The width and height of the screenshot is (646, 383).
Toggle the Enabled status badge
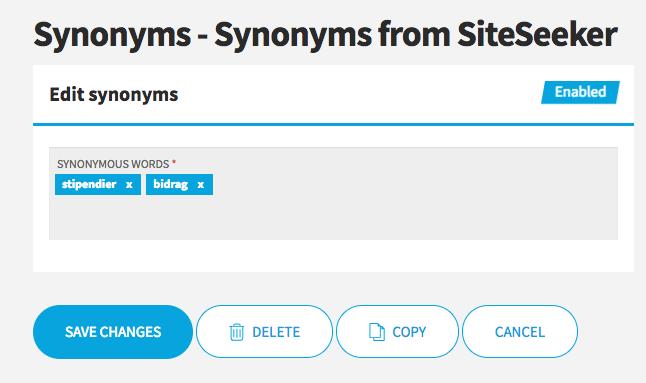[x=580, y=92]
